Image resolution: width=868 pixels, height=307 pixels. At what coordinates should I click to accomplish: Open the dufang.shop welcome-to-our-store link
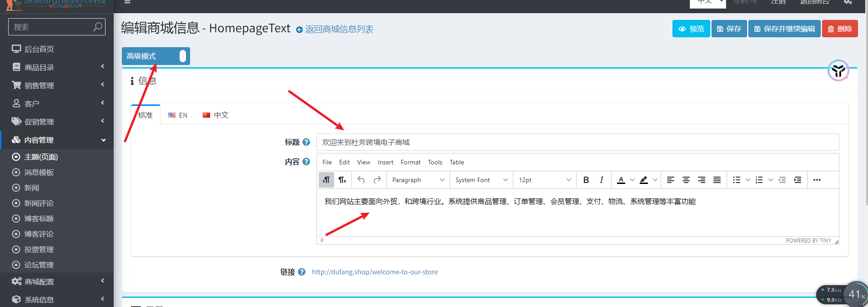pos(375,272)
